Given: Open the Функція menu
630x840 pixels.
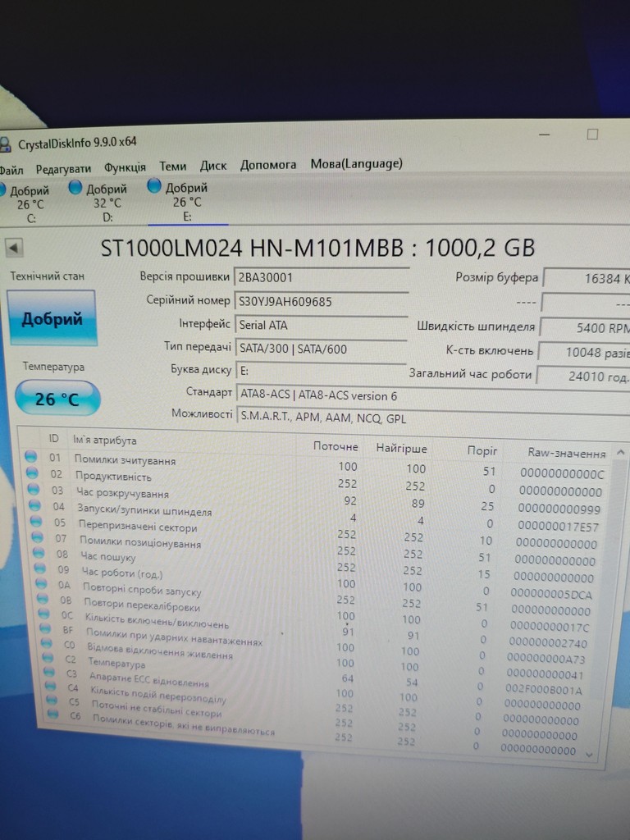Looking at the screenshot, I should click(x=125, y=167).
